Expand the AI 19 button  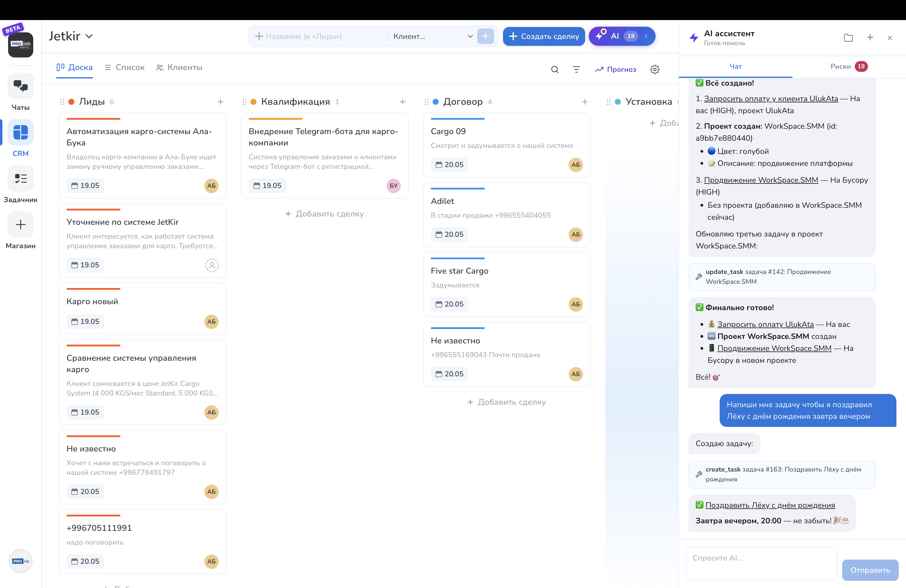622,36
